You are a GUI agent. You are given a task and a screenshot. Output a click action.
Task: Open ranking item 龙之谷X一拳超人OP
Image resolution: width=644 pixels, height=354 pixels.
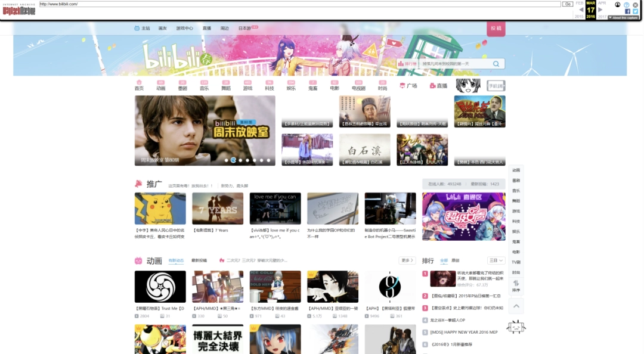coord(447,320)
